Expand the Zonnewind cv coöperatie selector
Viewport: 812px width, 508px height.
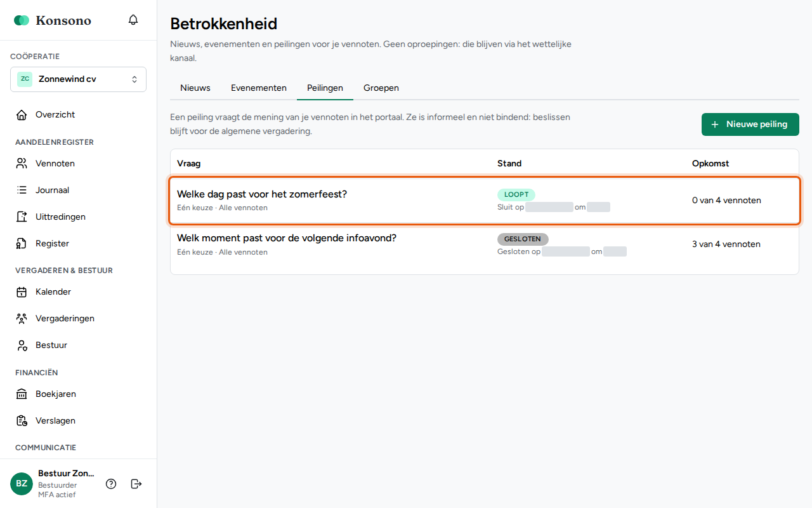[x=78, y=79]
